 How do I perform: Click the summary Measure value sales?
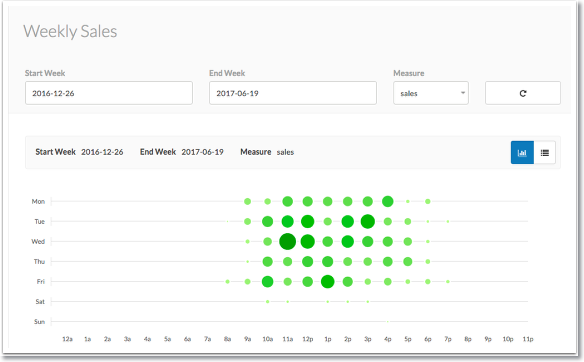point(285,152)
